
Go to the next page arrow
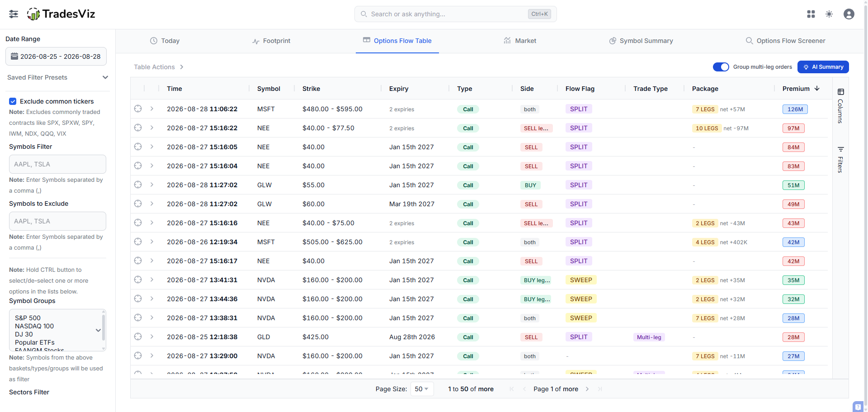587,389
